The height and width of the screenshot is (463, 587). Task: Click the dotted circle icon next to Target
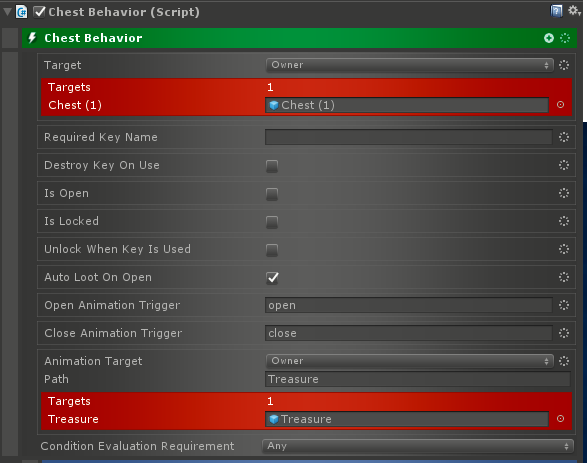click(x=564, y=65)
